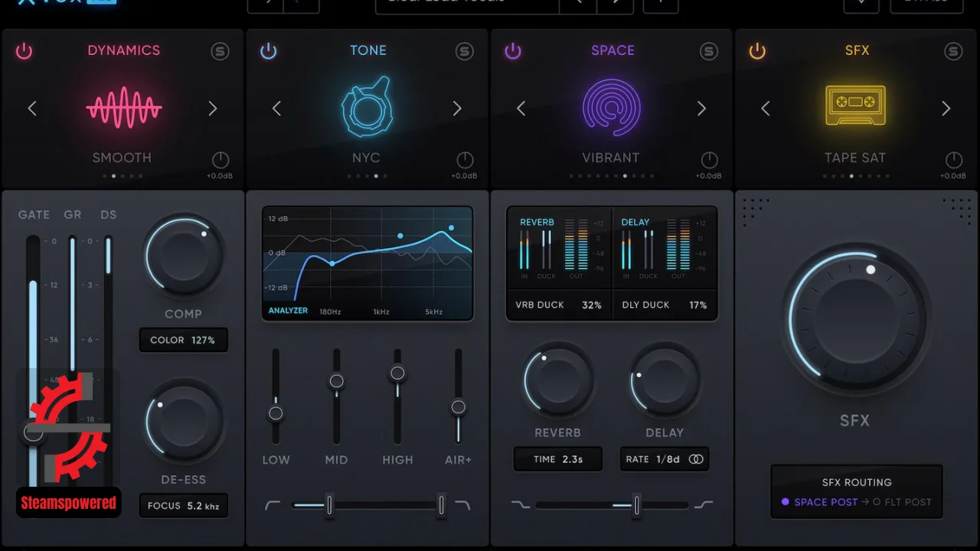
Task: Click the VRB DUCK 32% value
Action: coord(592,305)
